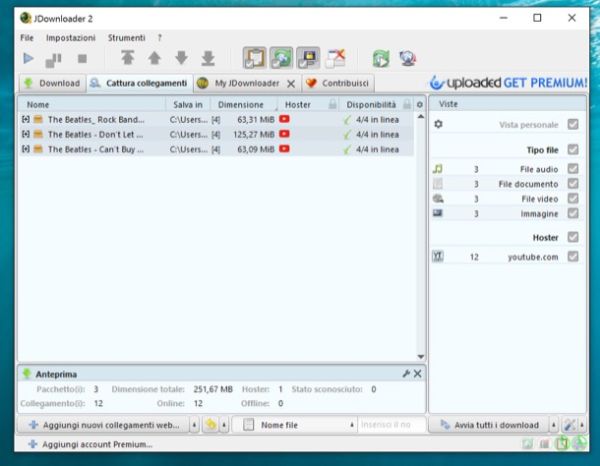Switch to the Cattura collegamenti tab
The image size is (600, 466).
[140, 83]
